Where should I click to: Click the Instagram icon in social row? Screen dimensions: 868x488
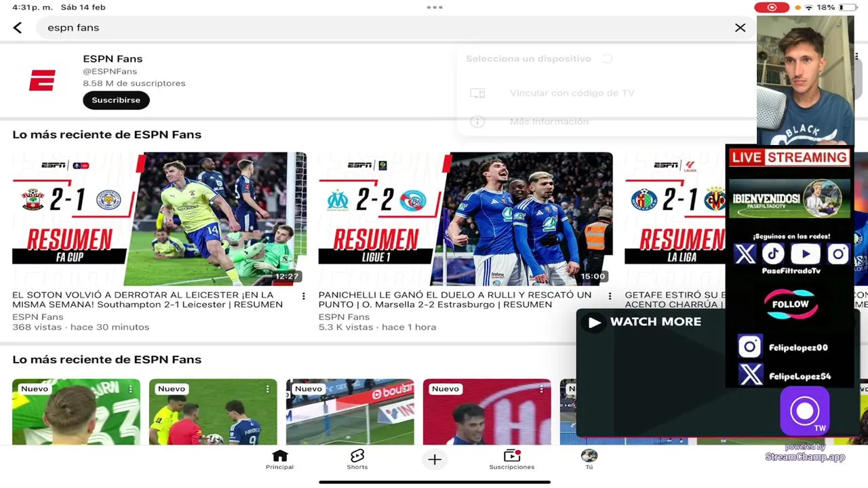(x=838, y=254)
